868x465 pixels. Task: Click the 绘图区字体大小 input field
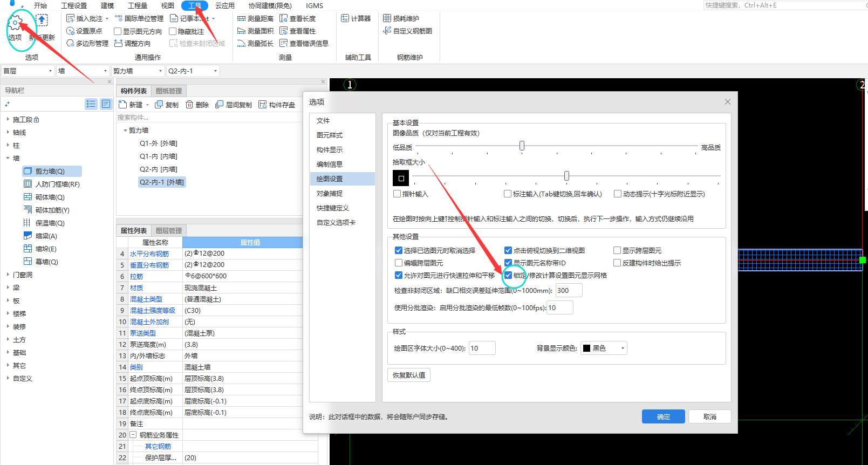coord(482,348)
